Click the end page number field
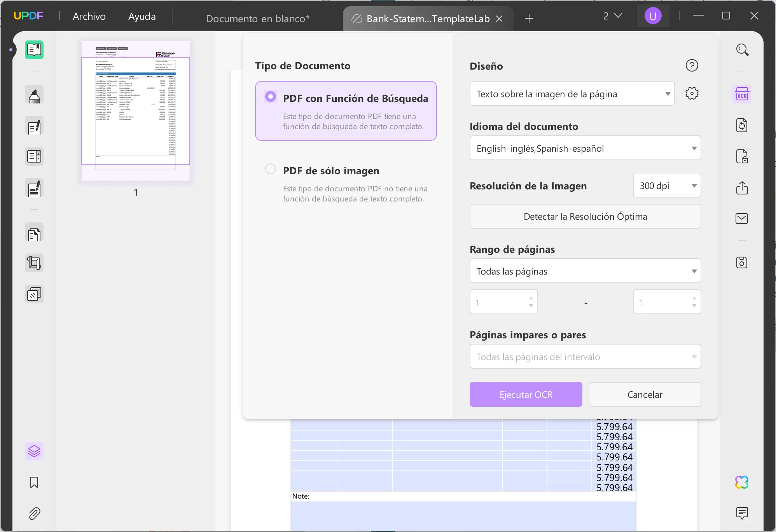Screen dimensions: 776x532 [667, 302]
